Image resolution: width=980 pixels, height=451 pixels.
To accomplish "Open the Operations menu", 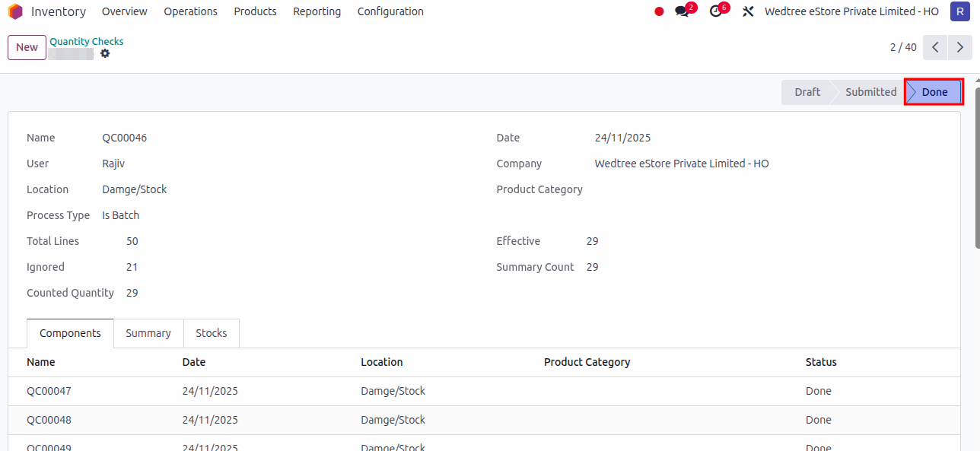I will tap(190, 11).
